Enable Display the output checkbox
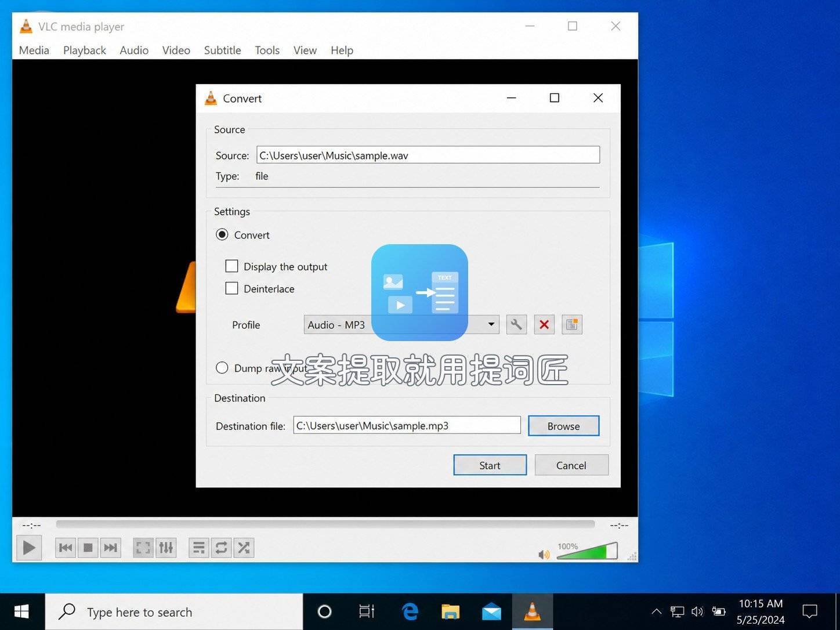Screen dimensions: 840x630 point(231,266)
